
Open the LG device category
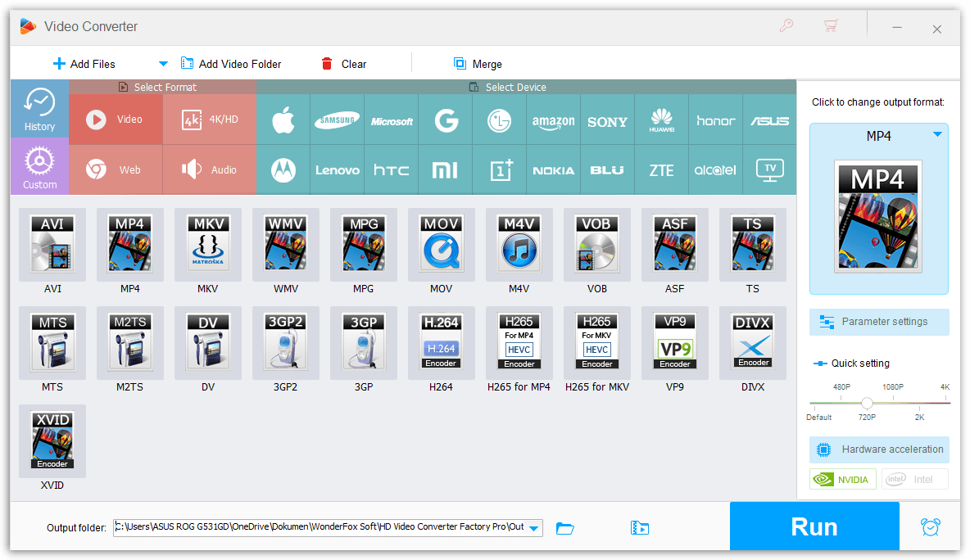(x=499, y=120)
